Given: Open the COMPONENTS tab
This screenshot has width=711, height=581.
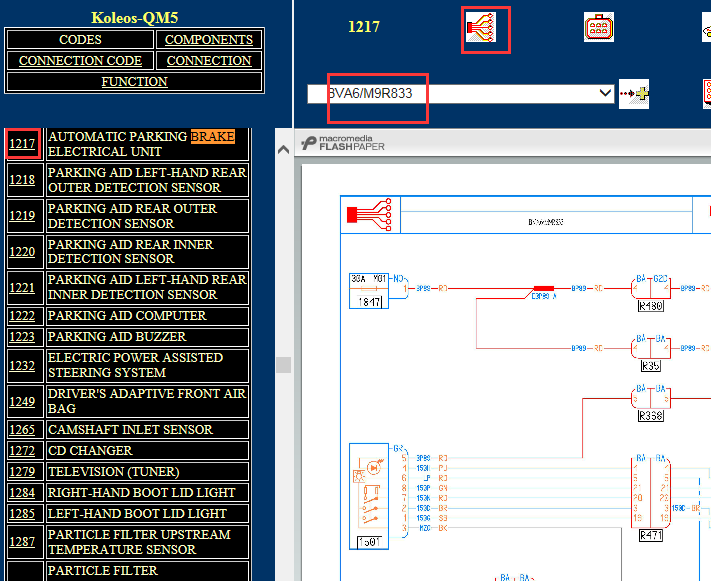Looking at the screenshot, I should [209, 39].
